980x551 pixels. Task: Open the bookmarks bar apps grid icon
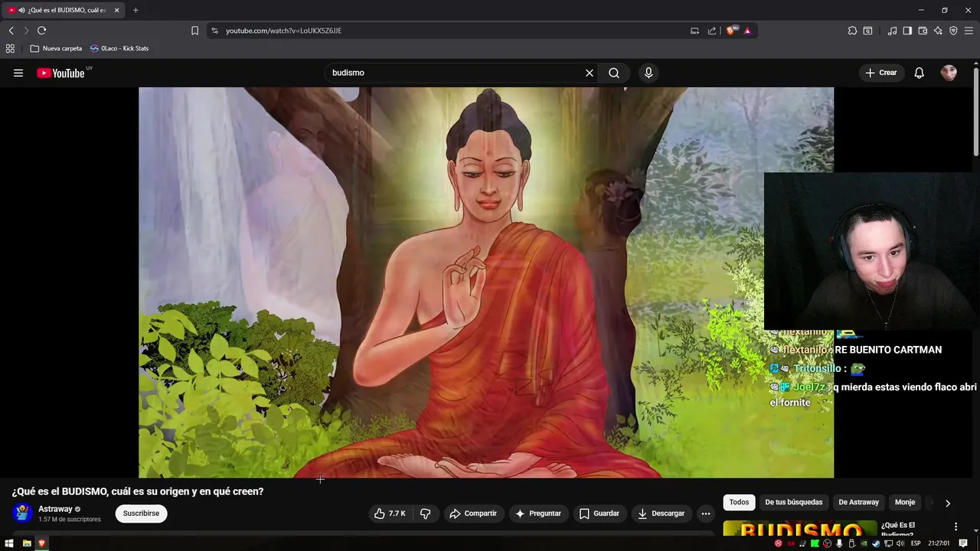(10, 48)
